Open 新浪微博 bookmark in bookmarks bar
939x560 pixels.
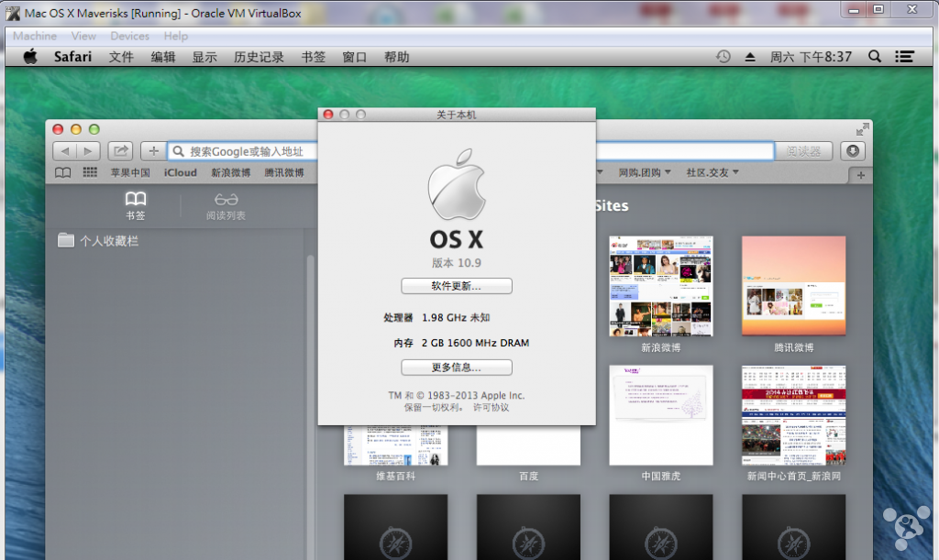230,173
